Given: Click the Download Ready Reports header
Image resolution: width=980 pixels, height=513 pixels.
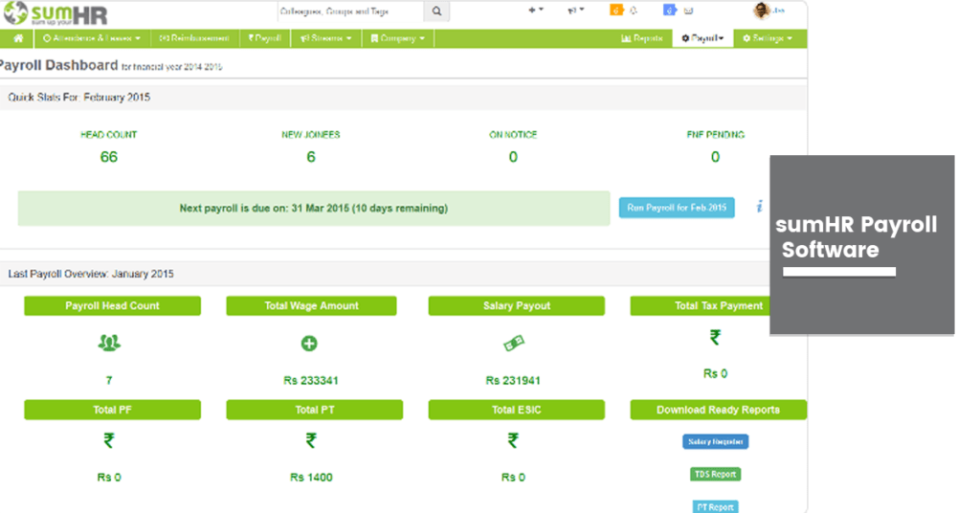Looking at the screenshot, I should pos(718,410).
